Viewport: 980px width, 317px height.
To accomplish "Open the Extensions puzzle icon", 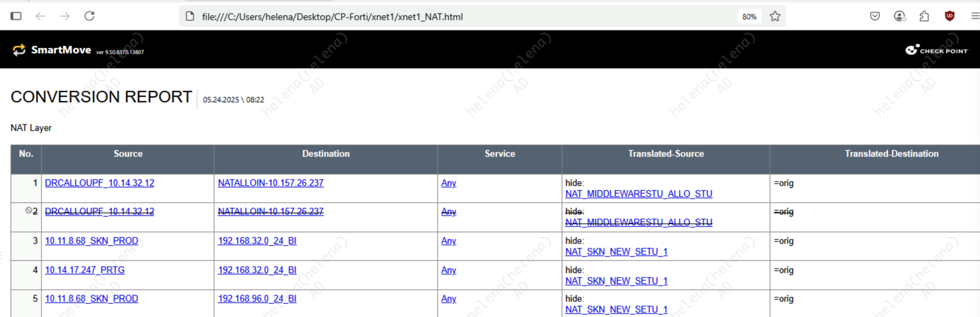I will [x=924, y=16].
